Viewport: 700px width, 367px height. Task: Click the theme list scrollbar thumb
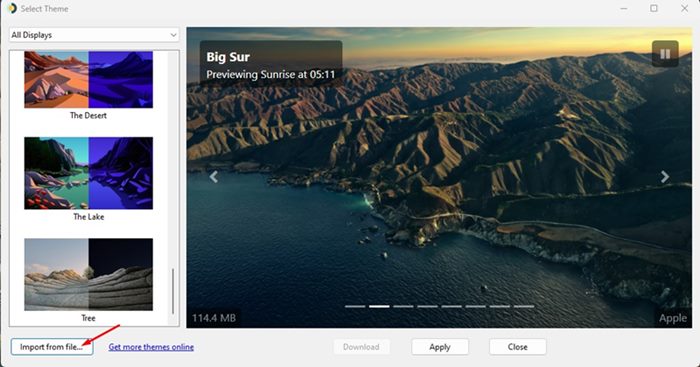tap(173, 291)
